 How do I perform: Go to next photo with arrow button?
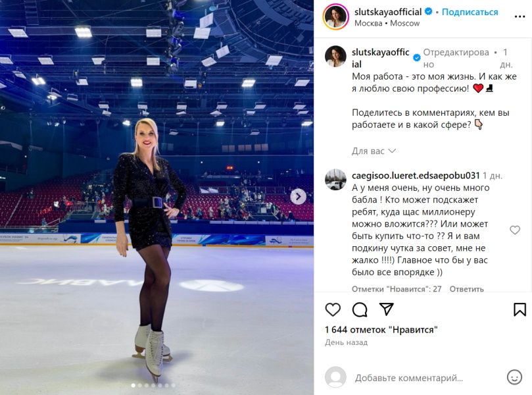(299, 196)
